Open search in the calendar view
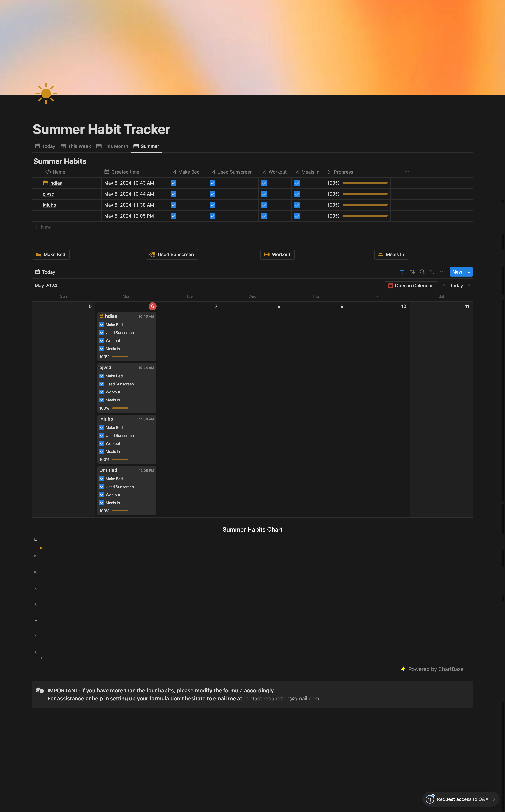 pyautogui.click(x=422, y=272)
